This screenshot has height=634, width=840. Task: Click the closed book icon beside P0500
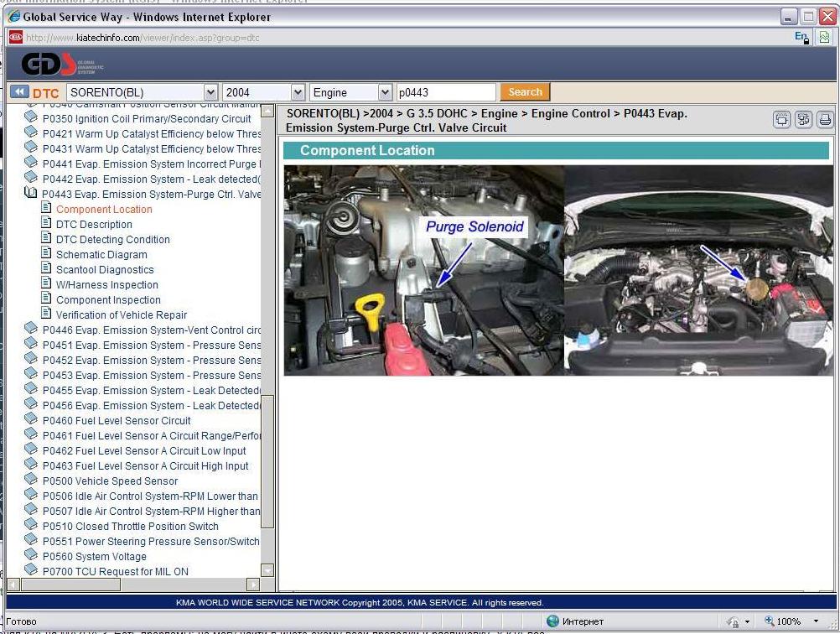pos(31,481)
